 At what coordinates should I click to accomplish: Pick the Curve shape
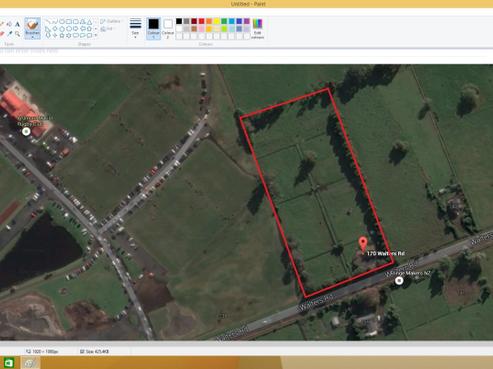(55, 21)
